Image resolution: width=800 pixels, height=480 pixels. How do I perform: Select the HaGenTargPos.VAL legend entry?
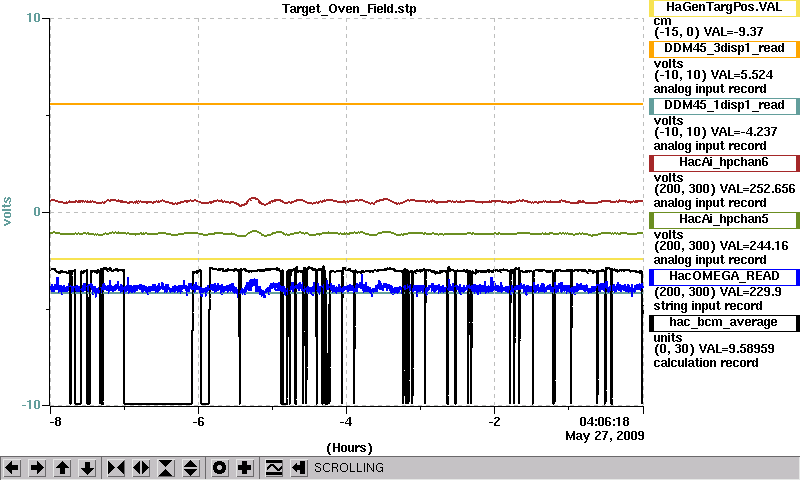724,8
